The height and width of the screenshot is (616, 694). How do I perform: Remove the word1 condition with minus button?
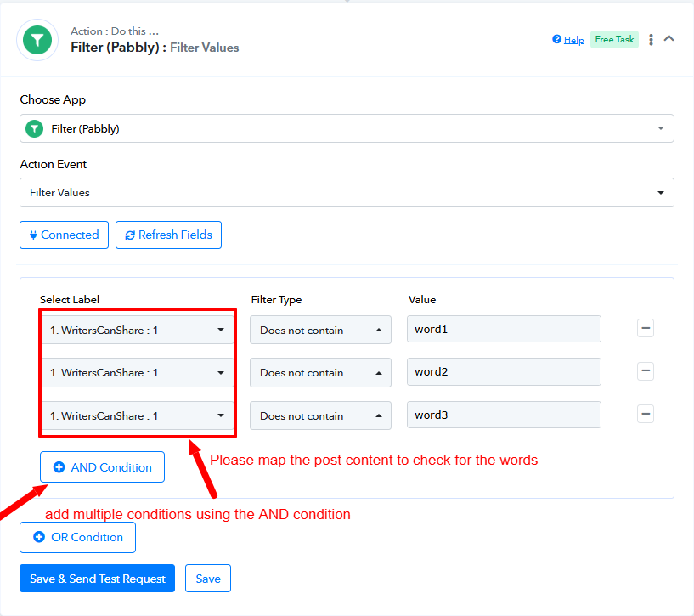tap(646, 328)
